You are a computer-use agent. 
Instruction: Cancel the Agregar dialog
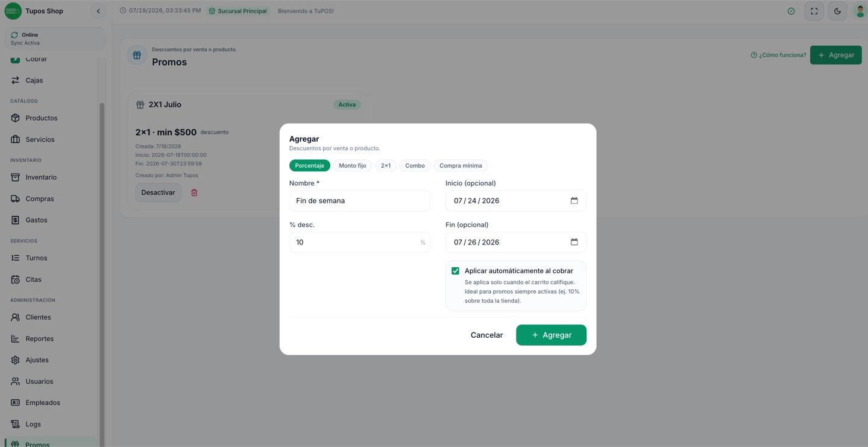pyautogui.click(x=486, y=335)
